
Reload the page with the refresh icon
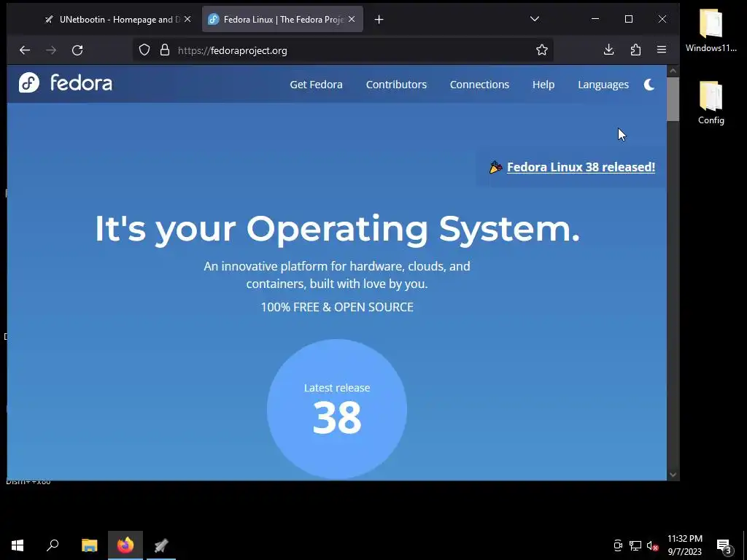(77, 50)
